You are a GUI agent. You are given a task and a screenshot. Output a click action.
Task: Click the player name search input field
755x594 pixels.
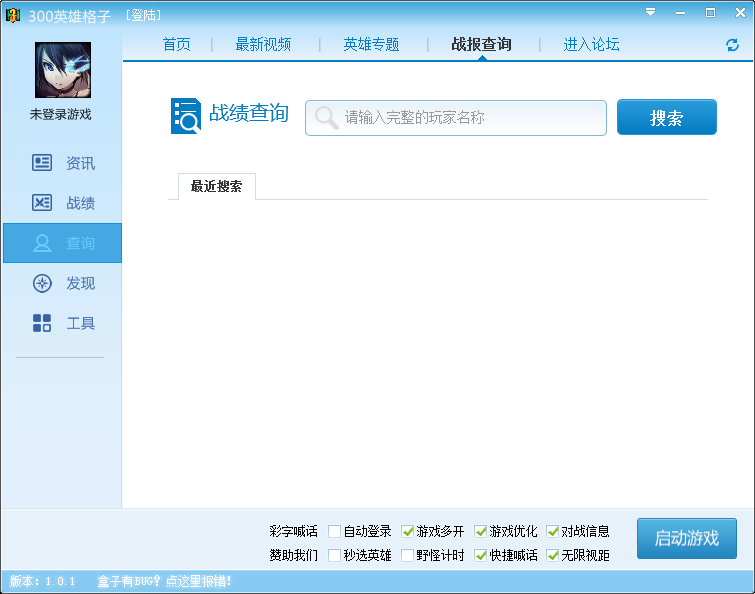click(470, 118)
